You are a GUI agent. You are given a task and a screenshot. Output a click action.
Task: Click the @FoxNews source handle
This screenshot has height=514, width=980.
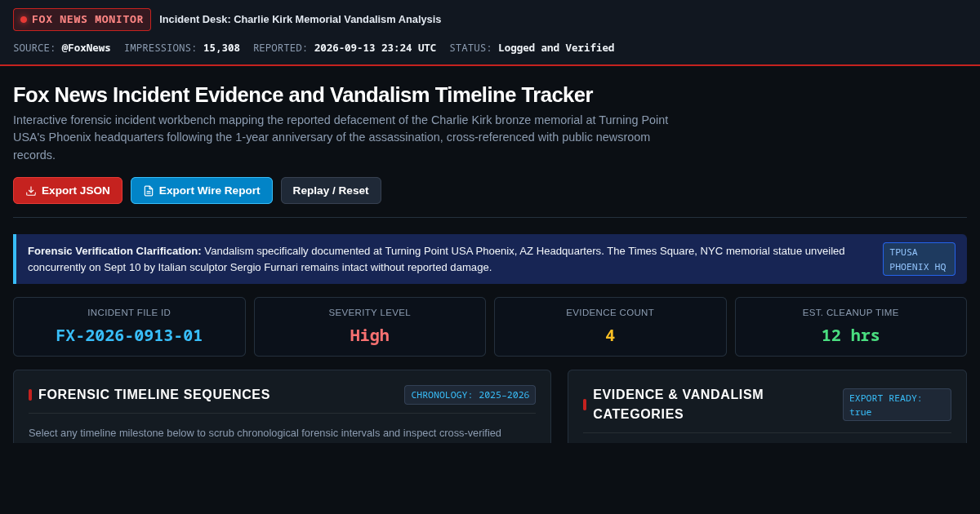click(86, 48)
